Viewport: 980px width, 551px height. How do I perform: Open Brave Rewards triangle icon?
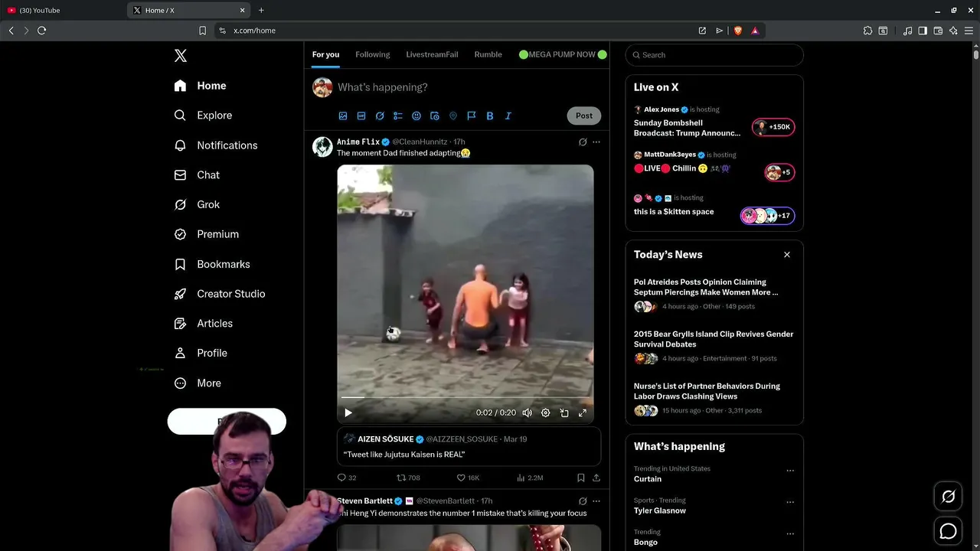755,31
